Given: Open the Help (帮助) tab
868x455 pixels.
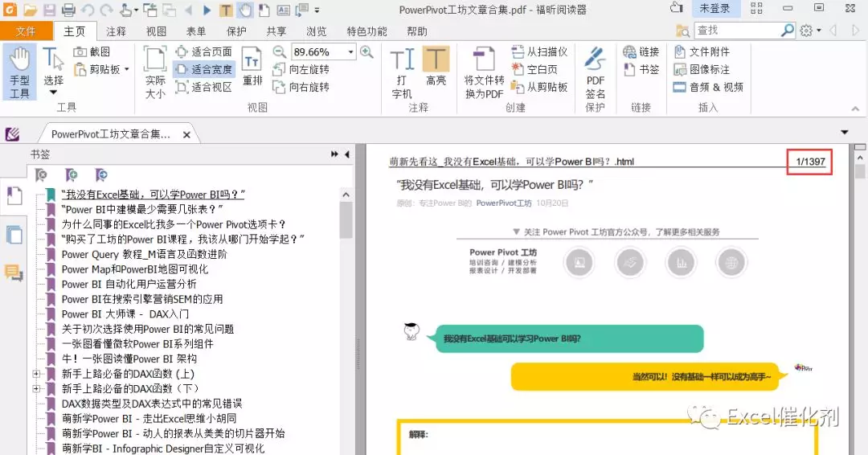Looking at the screenshot, I should 417,31.
